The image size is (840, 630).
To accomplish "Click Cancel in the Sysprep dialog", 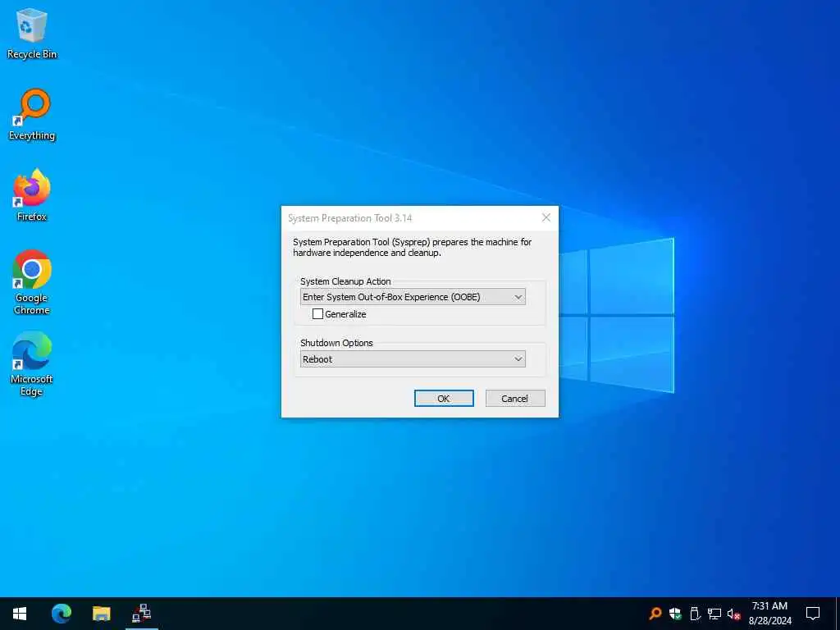I will 515,398.
